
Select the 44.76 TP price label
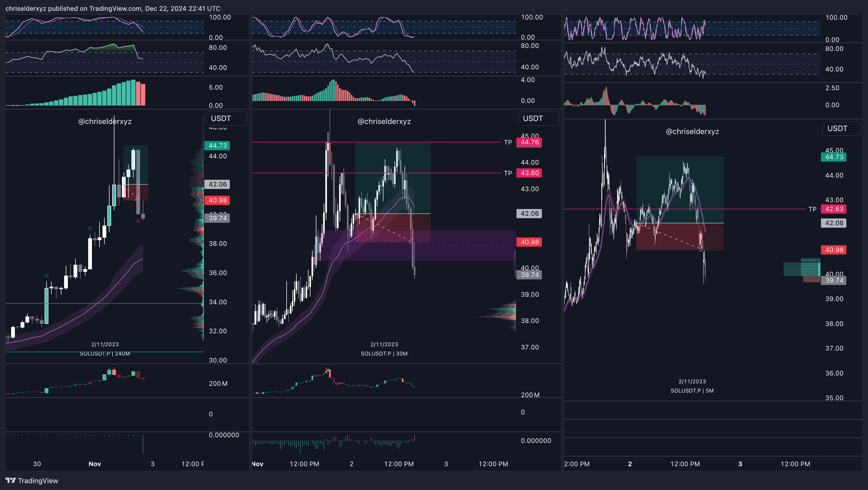tap(529, 142)
